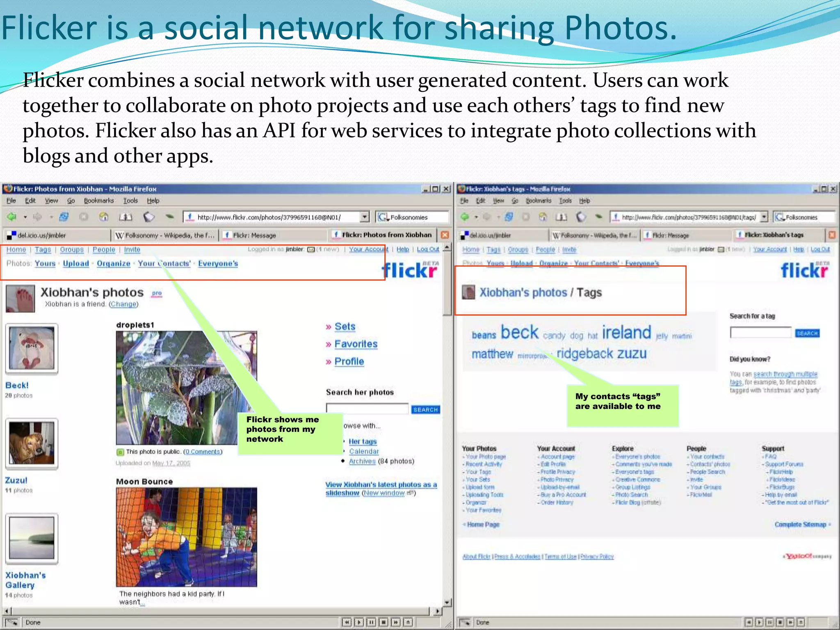Viewport: 840px width, 630px height.
Task: Open the Bookmarks menu in left Firefox window
Action: (x=99, y=201)
